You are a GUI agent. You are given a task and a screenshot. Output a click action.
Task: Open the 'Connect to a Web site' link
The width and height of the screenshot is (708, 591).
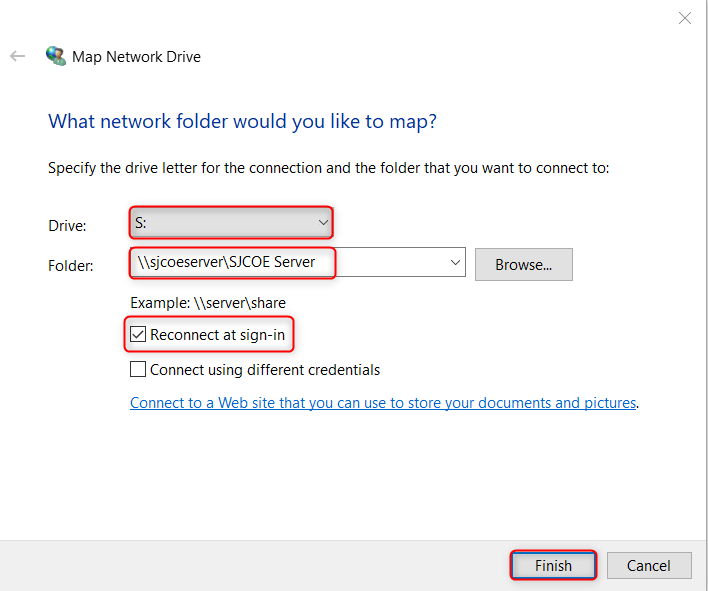[x=383, y=403]
